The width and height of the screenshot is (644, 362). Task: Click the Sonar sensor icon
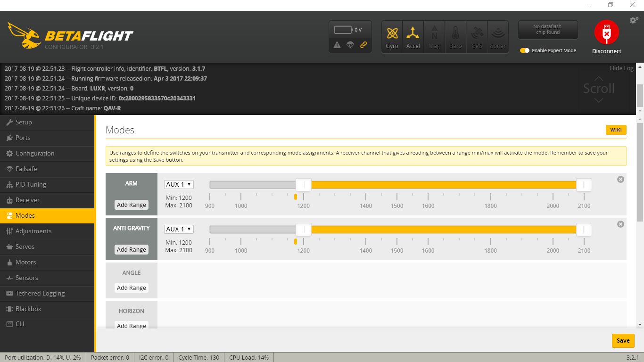pos(498,37)
